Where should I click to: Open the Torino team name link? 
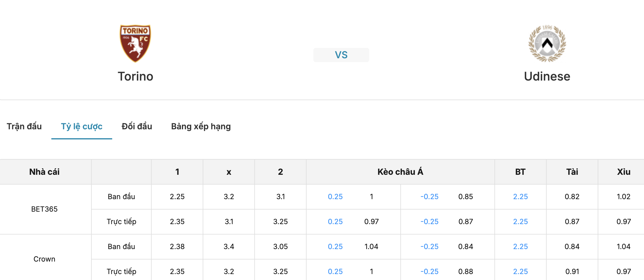135,76
